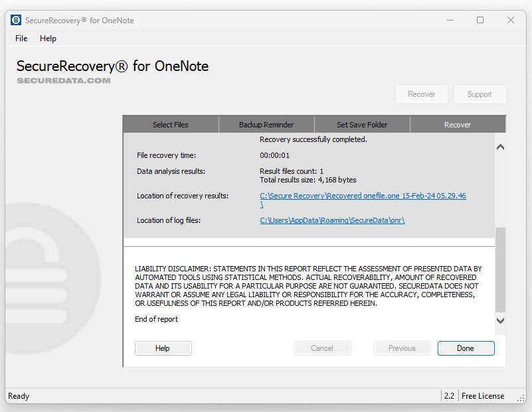Click the SECUREDATA.COM logo text
The width and height of the screenshot is (532, 412).
[64, 81]
